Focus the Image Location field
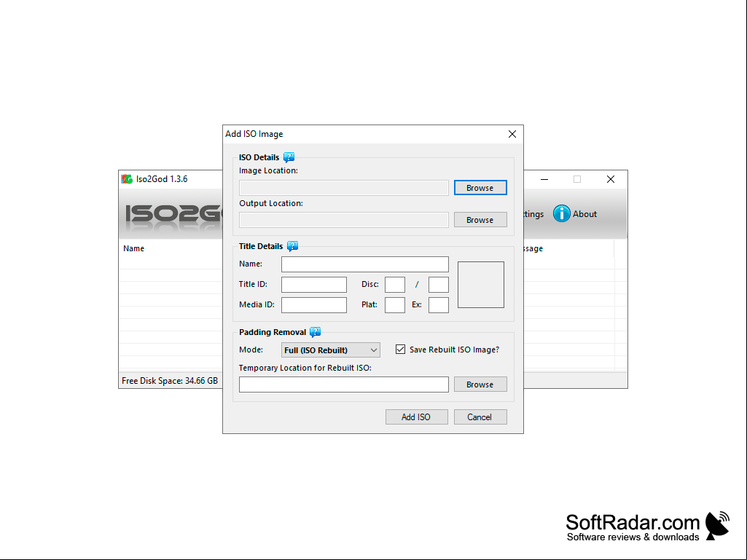 coord(344,188)
